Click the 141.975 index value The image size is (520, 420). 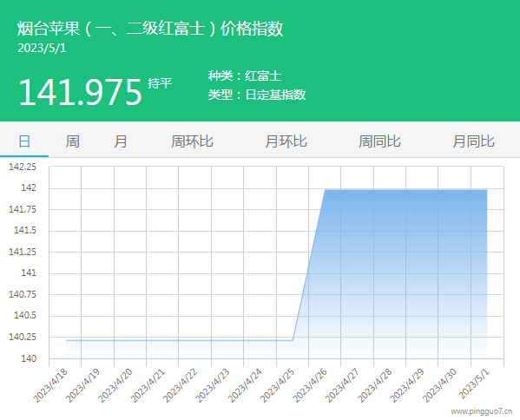[x=80, y=92]
